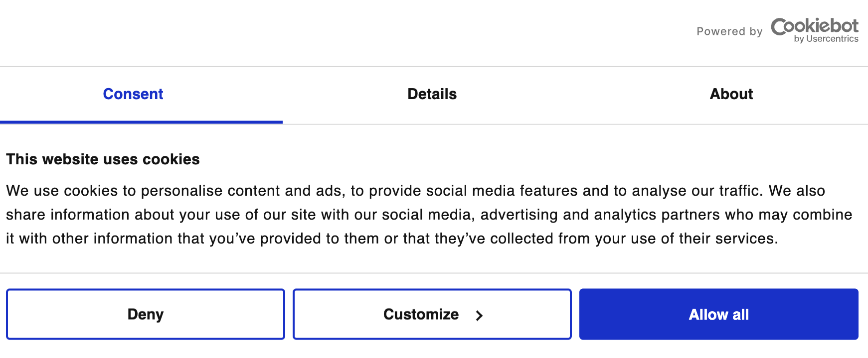Viewport: 868px width, 358px height.
Task: Show cookie details via the Details tab
Action: pyautogui.click(x=432, y=94)
